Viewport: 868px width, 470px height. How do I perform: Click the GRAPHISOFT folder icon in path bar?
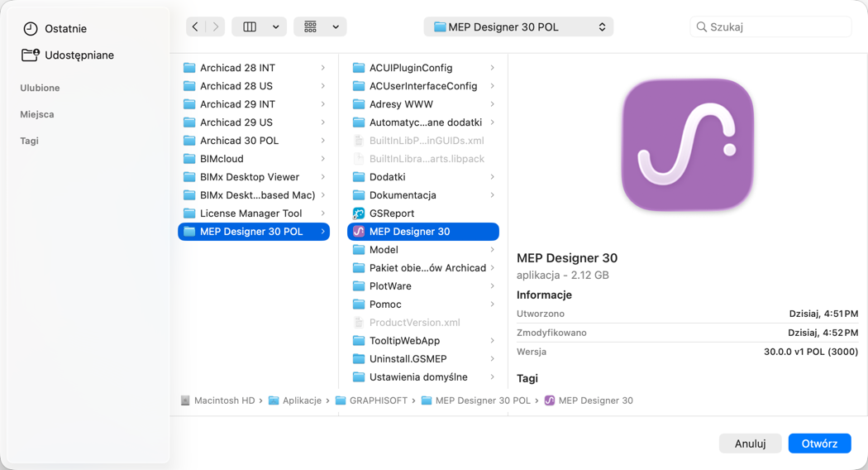point(341,400)
